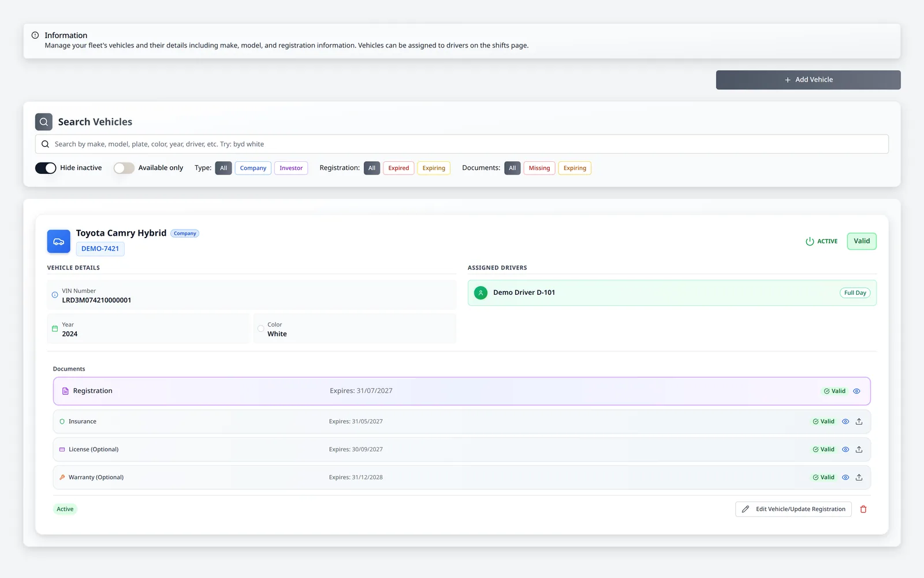Click the Color swatch circle for White
The height and width of the screenshot is (578, 924).
tap(261, 329)
